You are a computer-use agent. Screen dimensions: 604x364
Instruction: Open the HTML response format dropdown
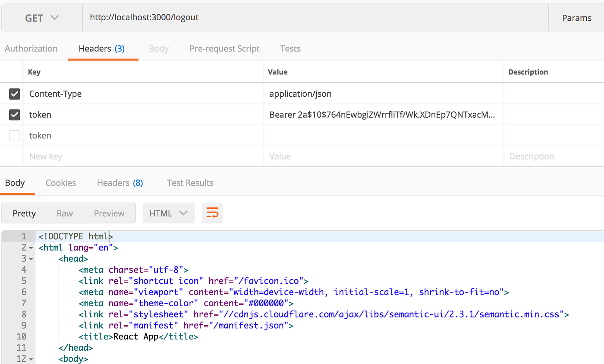click(x=168, y=213)
